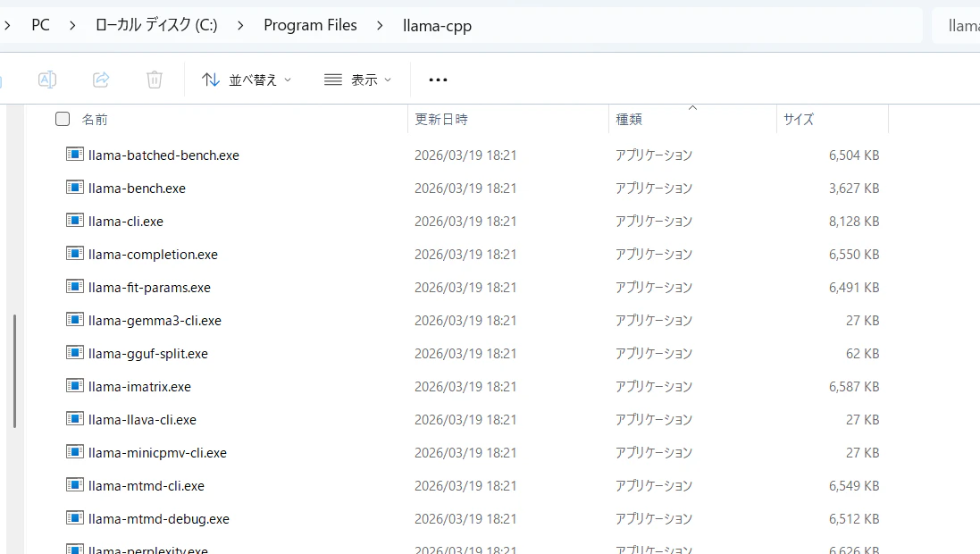Expand the chevron after ローカル ディスク (C:)
Screen dimensions: 980x554
(240, 26)
